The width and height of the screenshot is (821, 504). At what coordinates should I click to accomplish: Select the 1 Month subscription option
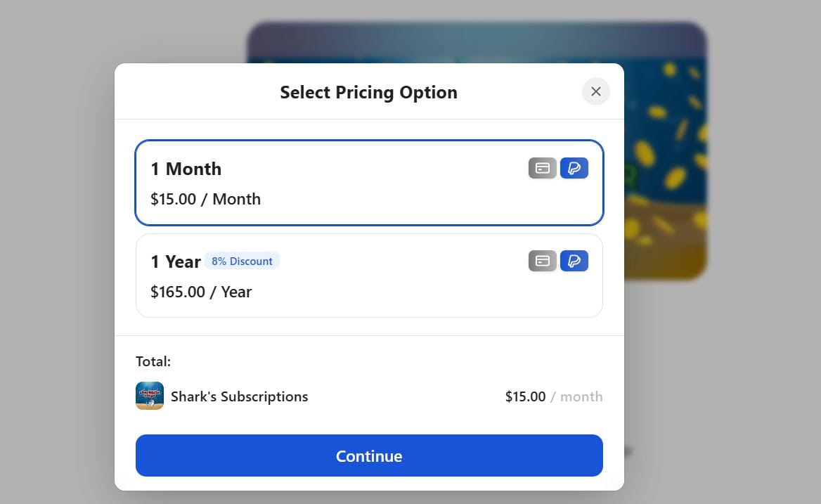pyautogui.click(x=316, y=183)
